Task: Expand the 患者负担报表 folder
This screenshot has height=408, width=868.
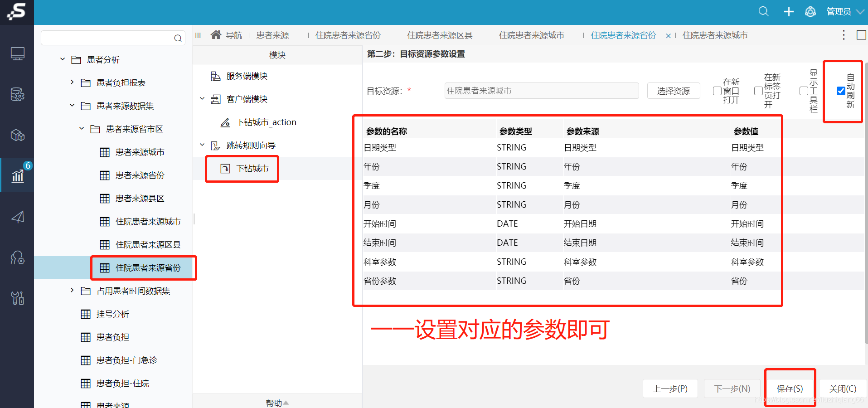Action: (72, 83)
